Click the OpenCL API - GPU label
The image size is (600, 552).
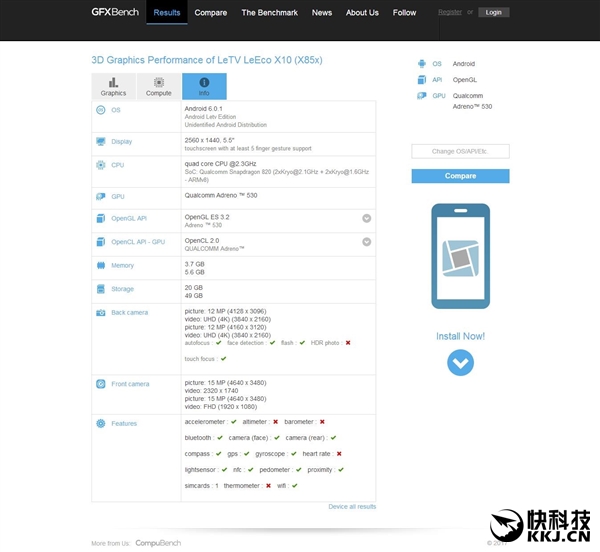(x=138, y=242)
